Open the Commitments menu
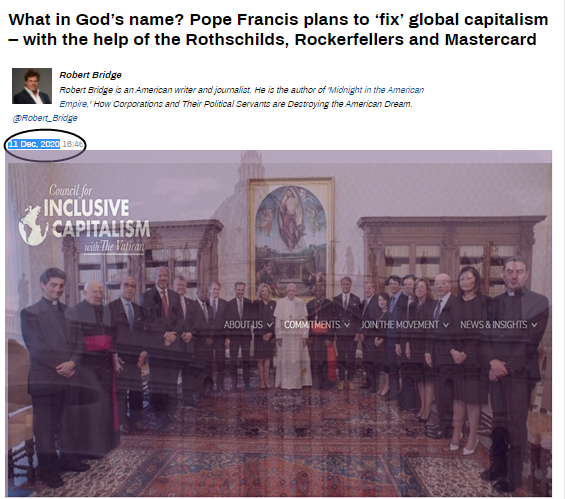 point(312,325)
